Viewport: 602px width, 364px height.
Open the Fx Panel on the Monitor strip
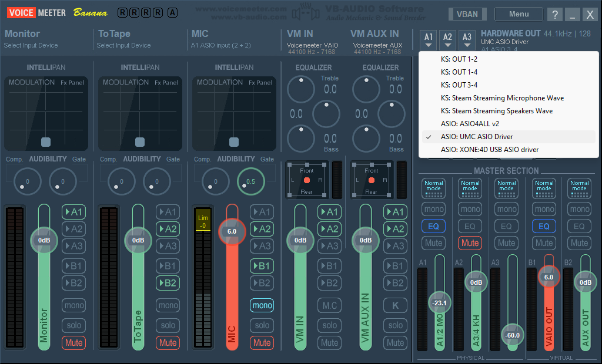tap(72, 82)
